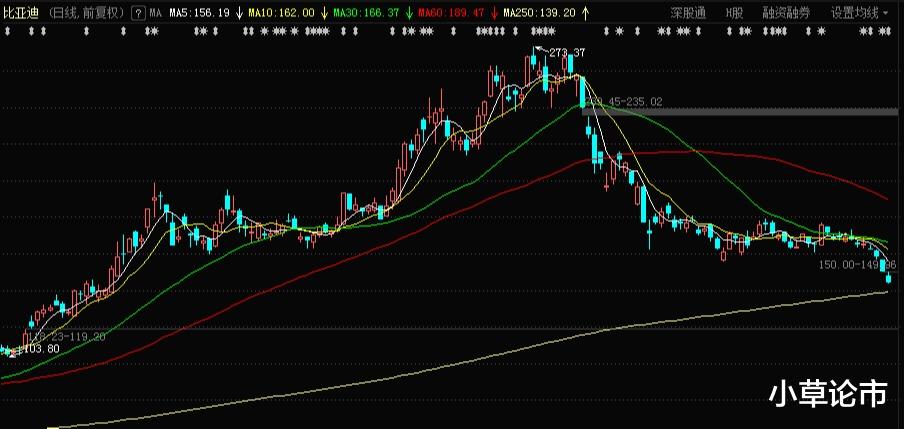
Task: Click the 103.80 low price label
Action: point(40,349)
